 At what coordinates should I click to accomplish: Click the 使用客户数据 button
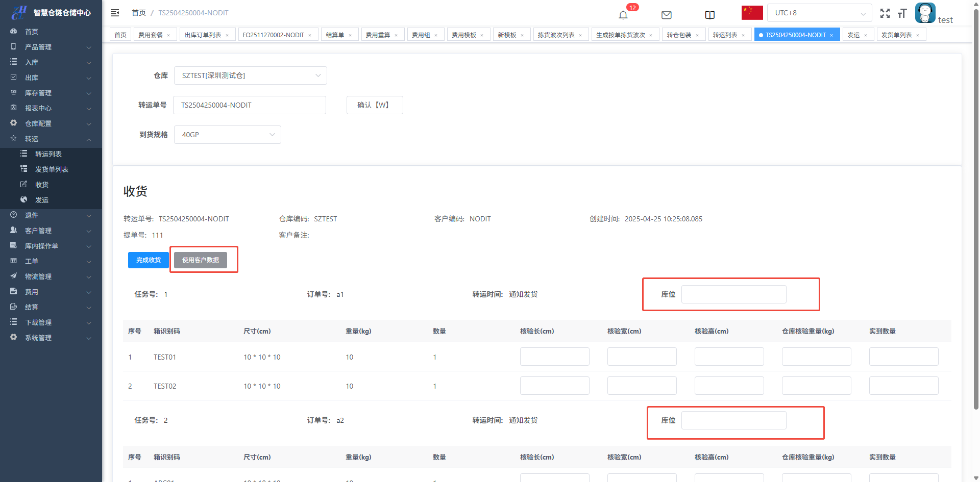tap(201, 260)
